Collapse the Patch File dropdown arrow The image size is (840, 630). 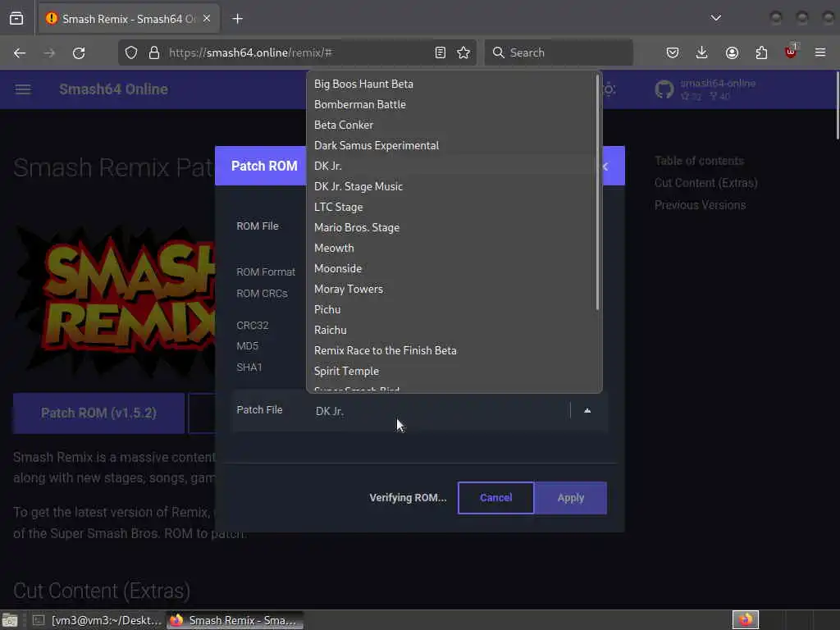click(x=587, y=411)
